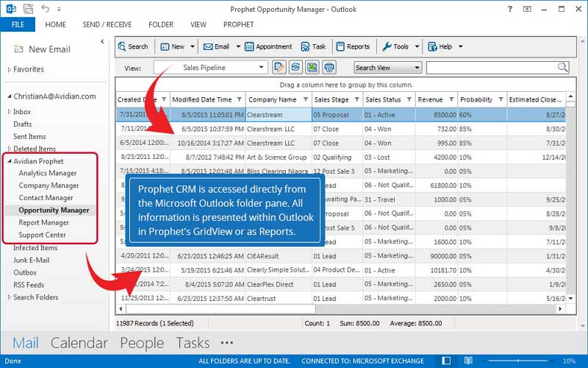
Task: Switch to normal view status bar icon
Action: tap(446, 361)
